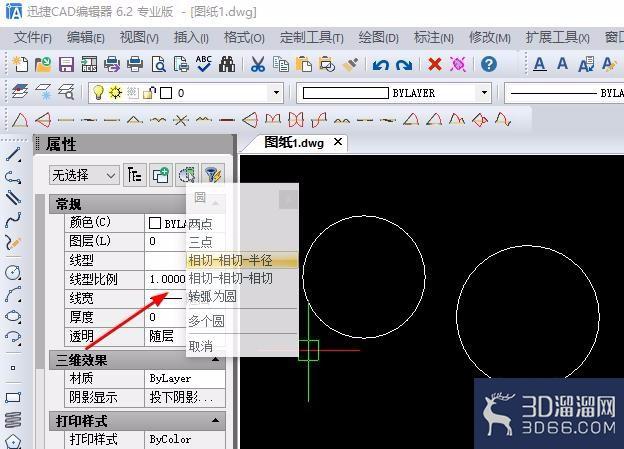Open Help via the blue question mark

(x=489, y=64)
